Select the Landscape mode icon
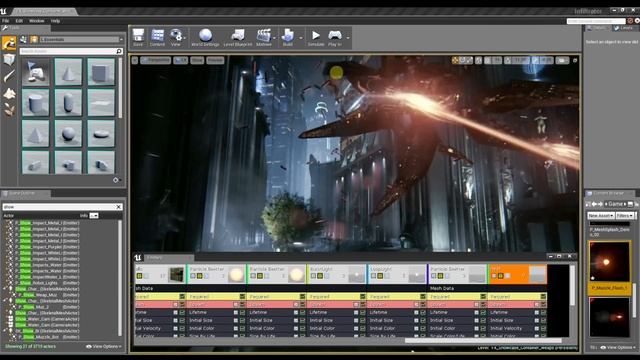 (x=9, y=93)
